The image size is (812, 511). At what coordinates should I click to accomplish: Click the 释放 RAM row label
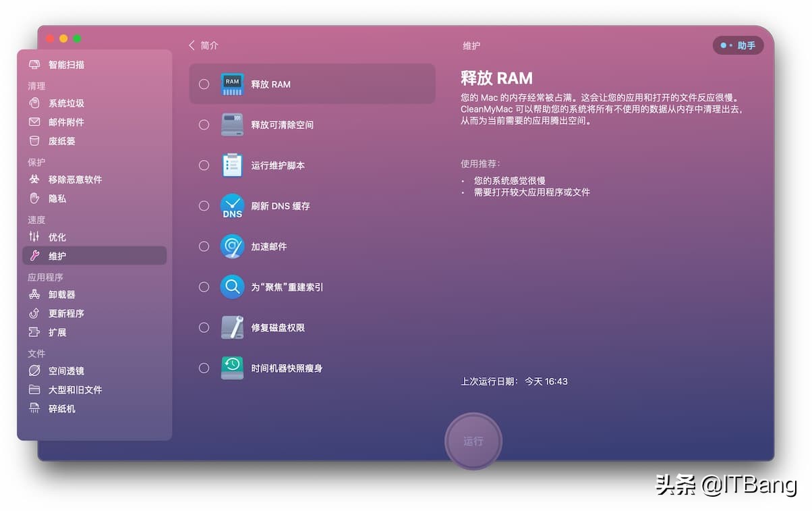point(271,84)
